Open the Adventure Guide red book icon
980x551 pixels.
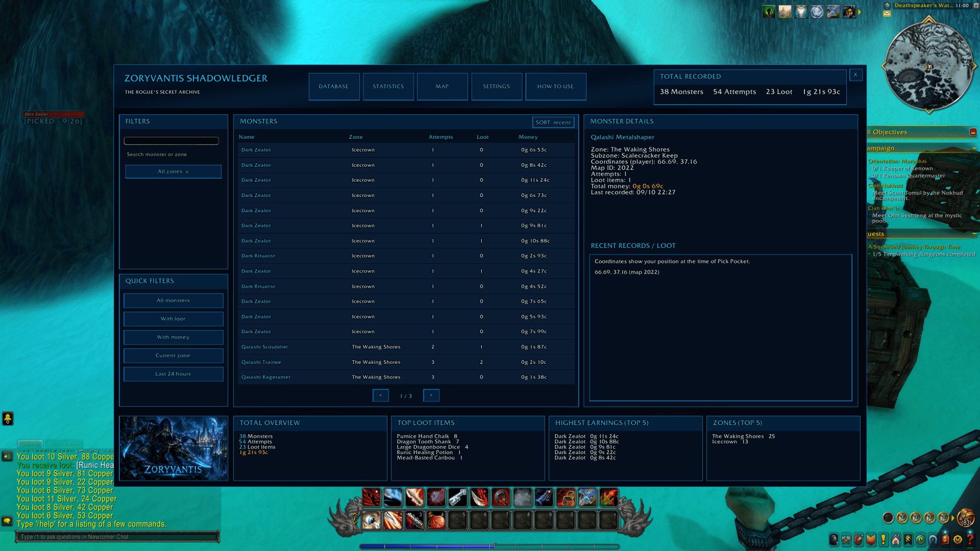pos(945,539)
